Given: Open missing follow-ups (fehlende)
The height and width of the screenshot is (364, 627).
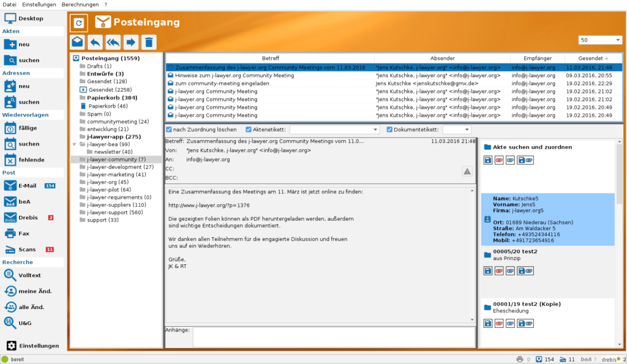Looking at the screenshot, I should (x=24, y=160).
